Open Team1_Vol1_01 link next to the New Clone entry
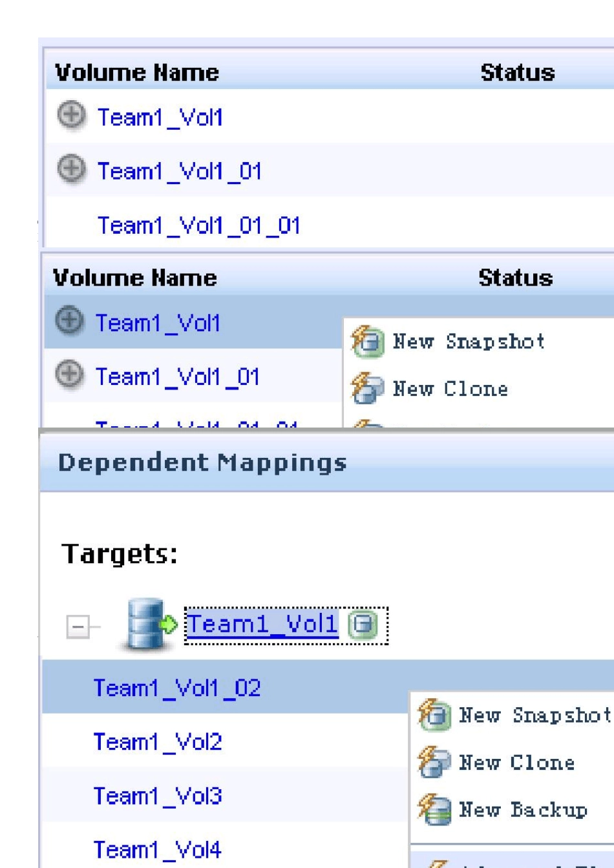 (x=178, y=377)
